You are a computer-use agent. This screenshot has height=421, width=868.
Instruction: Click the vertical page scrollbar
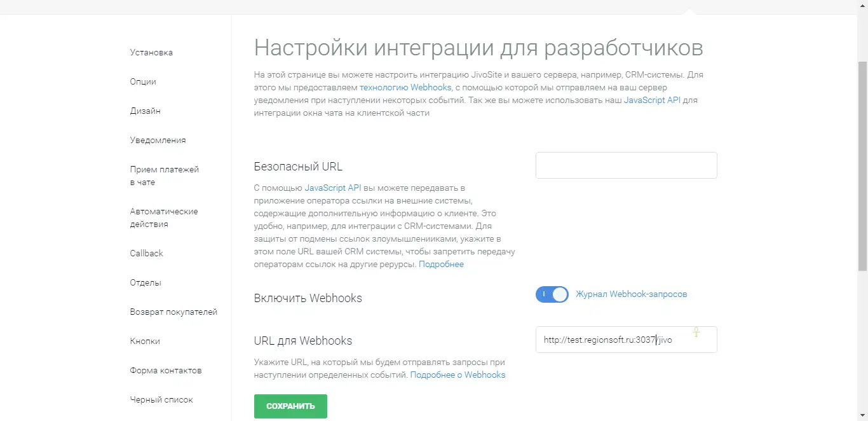[862, 165]
